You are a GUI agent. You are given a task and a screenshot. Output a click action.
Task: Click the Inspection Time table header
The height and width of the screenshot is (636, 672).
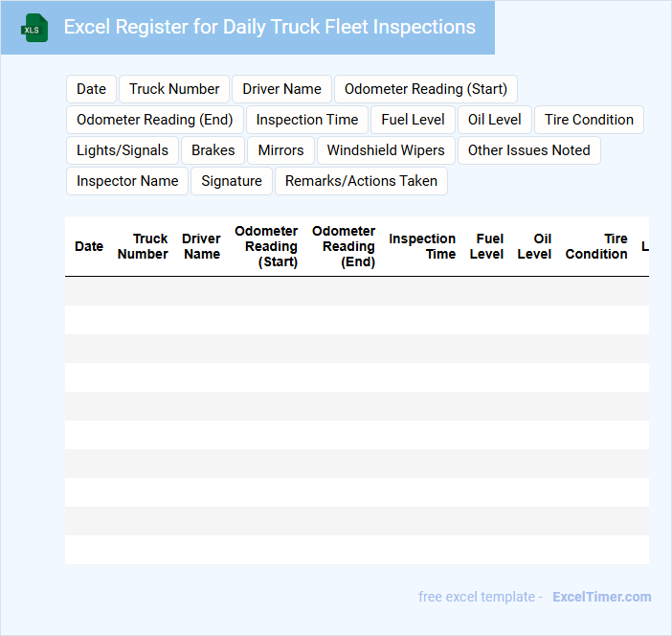tap(422, 246)
